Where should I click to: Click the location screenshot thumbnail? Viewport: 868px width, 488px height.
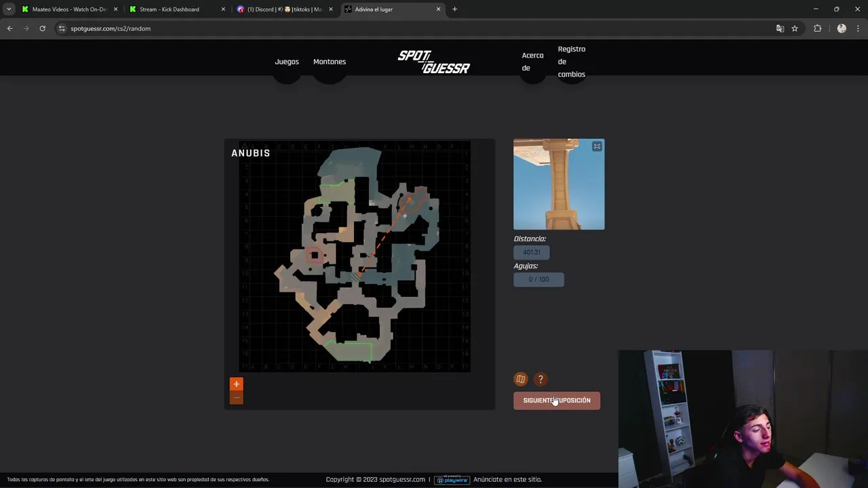559,184
